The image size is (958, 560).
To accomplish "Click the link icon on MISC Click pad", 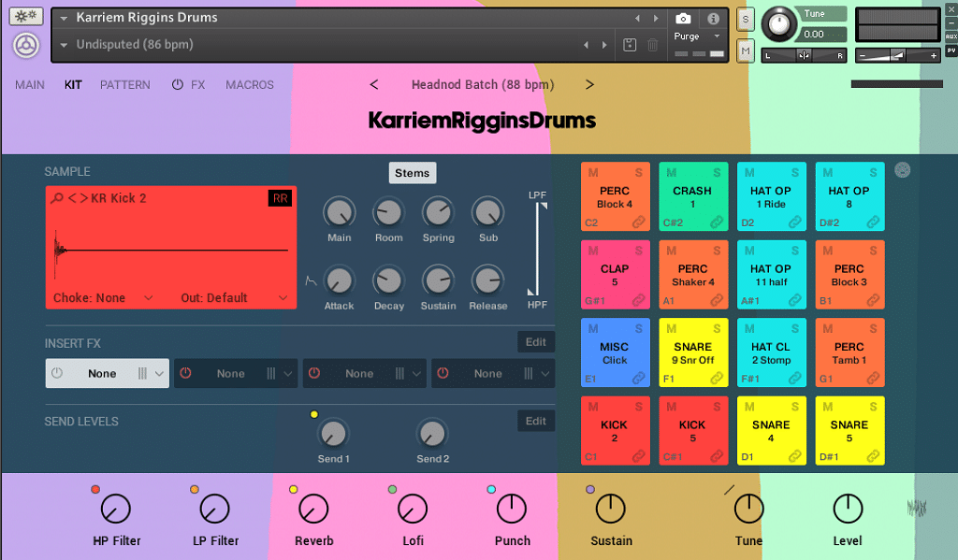I will coord(638,379).
